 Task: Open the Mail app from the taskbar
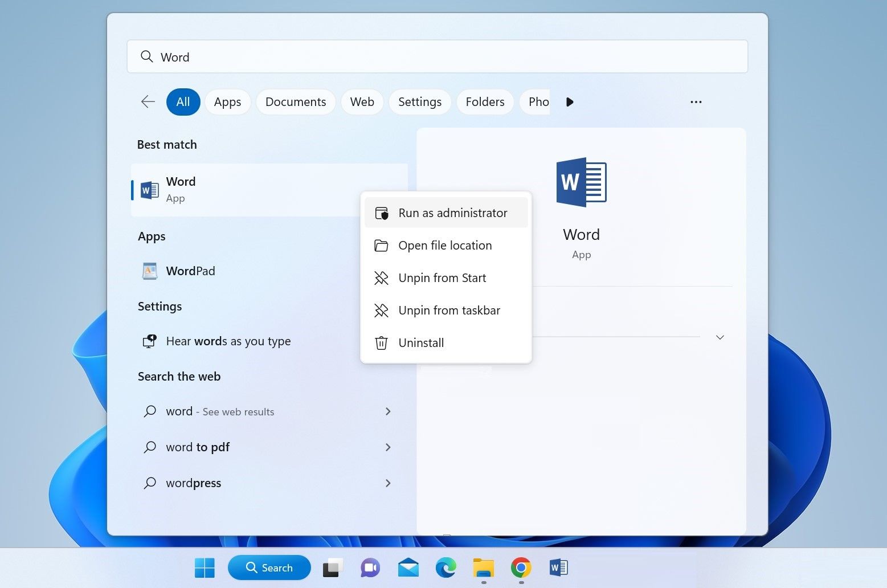pyautogui.click(x=408, y=567)
